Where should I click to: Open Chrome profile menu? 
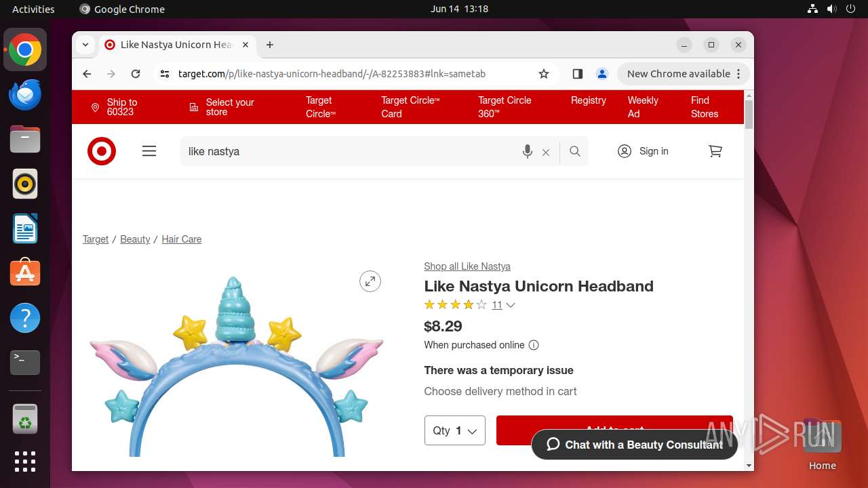(601, 74)
